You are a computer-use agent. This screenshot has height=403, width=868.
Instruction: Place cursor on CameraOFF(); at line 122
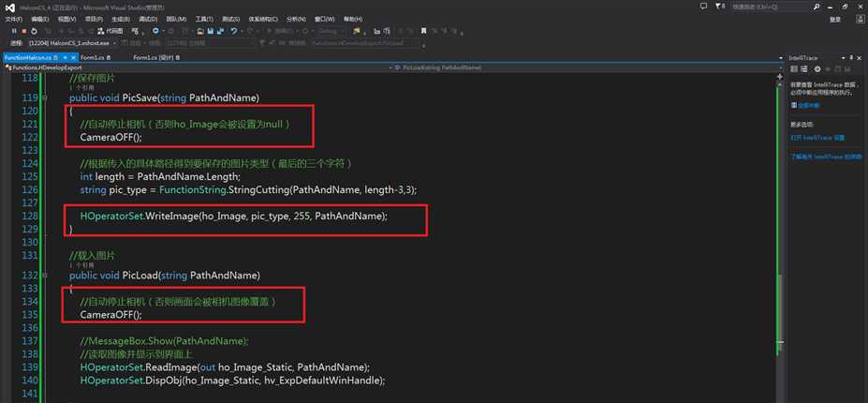click(111, 137)
